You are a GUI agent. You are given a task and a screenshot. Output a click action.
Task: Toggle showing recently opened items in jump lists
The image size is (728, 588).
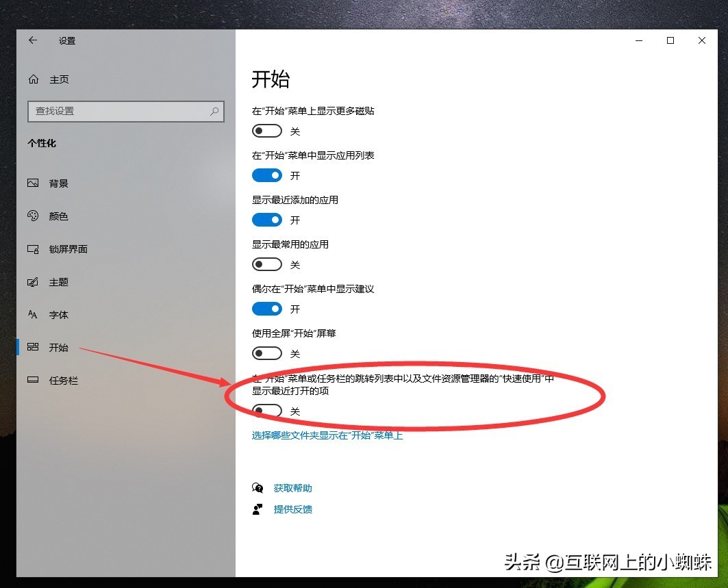[x=266, y=411]
